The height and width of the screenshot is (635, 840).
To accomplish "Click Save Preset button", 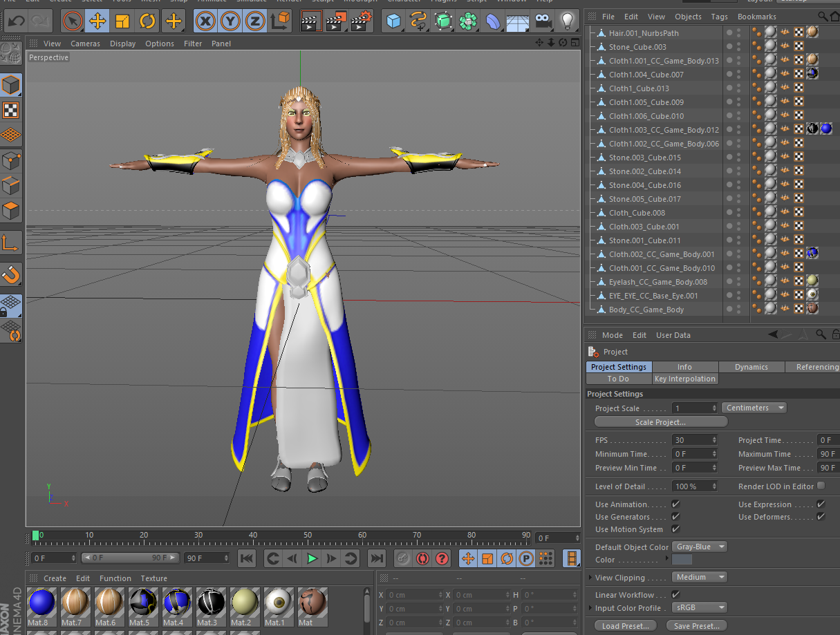I will (697, 626).
